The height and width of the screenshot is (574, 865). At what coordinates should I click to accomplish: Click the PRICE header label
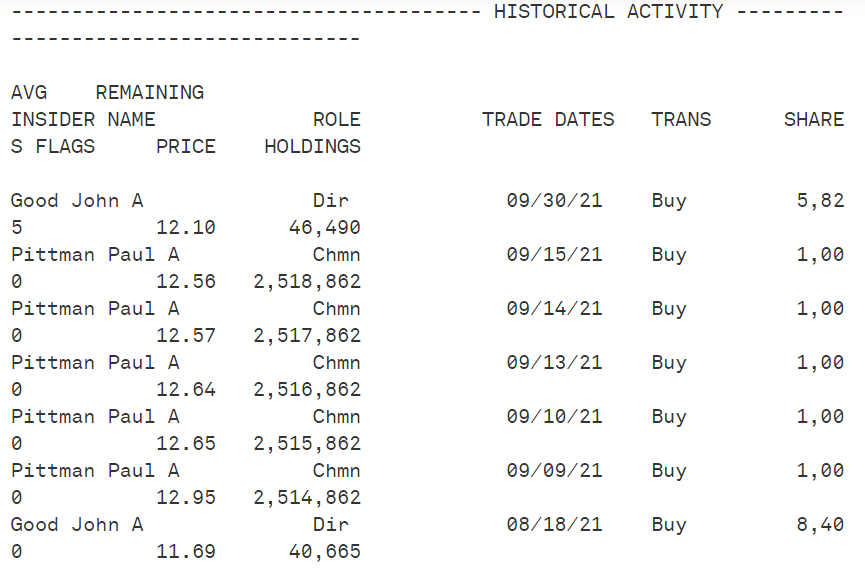point(186,147)
